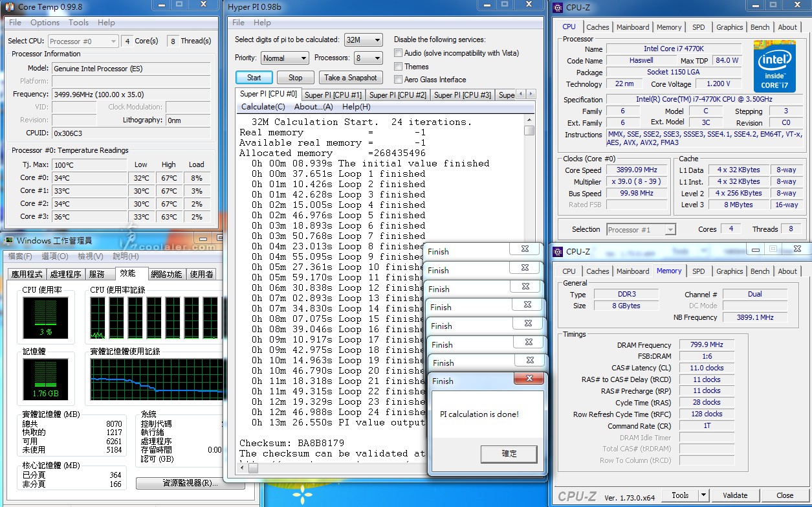The height and width of the screenshot is (507, 812).
Task: Open CPU-Z Selection Processor #1 dropdown
Action: tap(641, 229)
